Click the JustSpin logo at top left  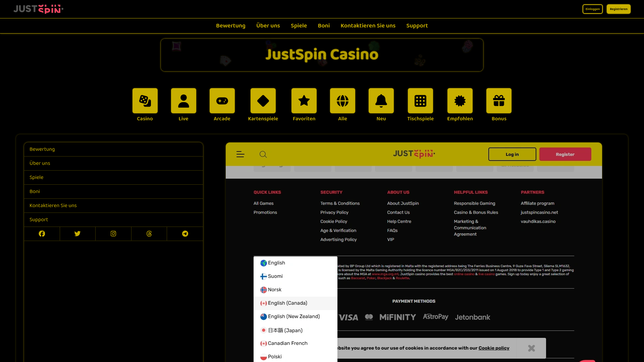click(38, 9)
